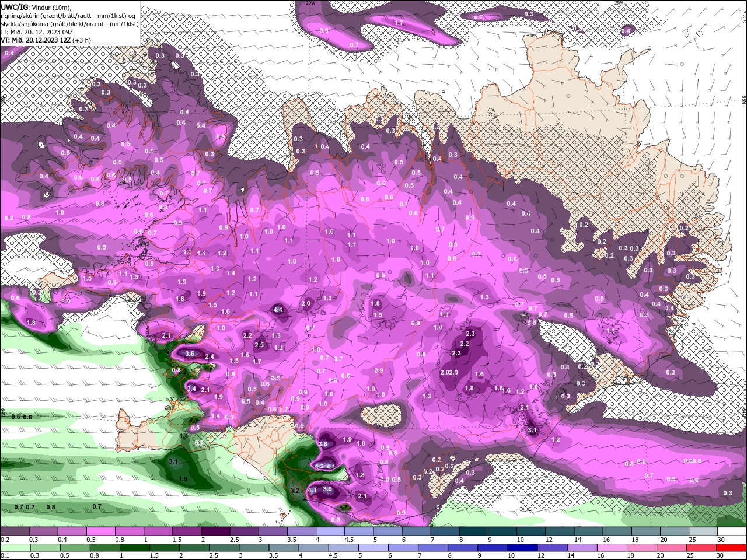Click the 12 label on the snow scale
Screen dimensions: 747x560
coord(549,540)
